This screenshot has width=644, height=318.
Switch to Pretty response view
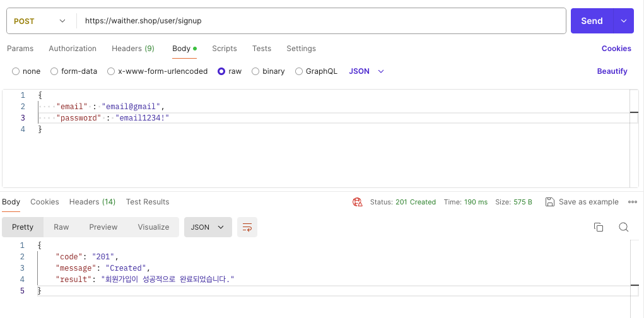point(23,227)
